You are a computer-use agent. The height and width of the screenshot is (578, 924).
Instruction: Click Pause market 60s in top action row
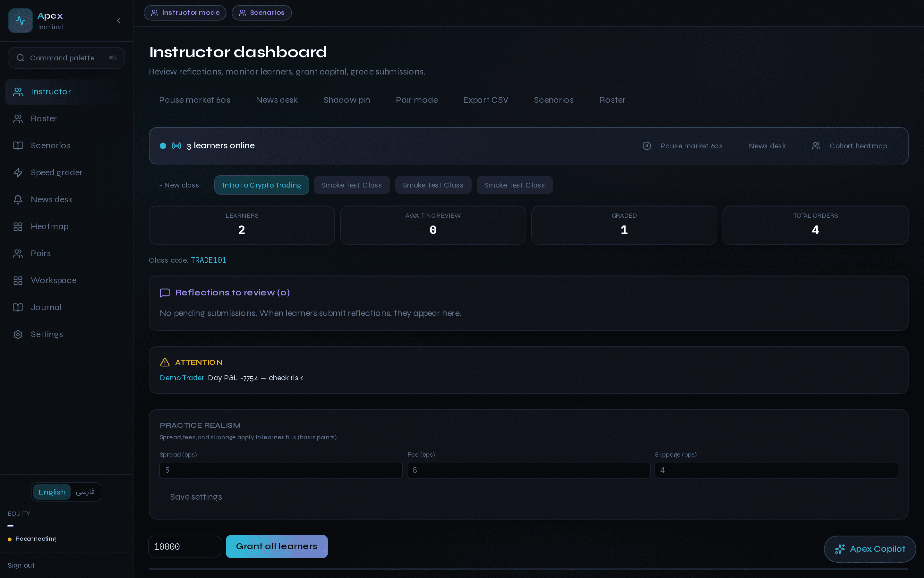pos(195,100)
